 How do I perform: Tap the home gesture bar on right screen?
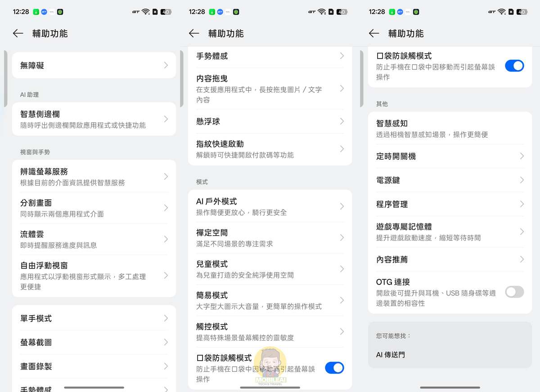(x=450, y=388)
